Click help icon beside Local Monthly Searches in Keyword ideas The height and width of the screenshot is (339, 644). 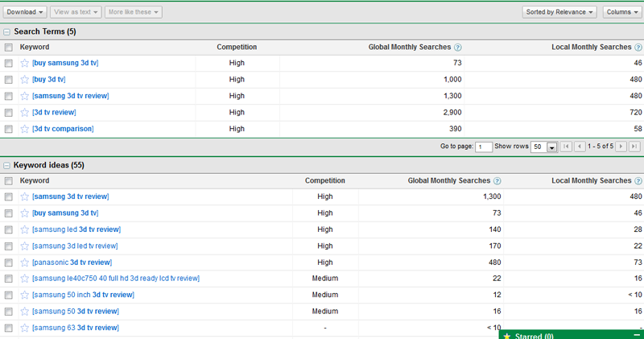(x=638, y=181)
